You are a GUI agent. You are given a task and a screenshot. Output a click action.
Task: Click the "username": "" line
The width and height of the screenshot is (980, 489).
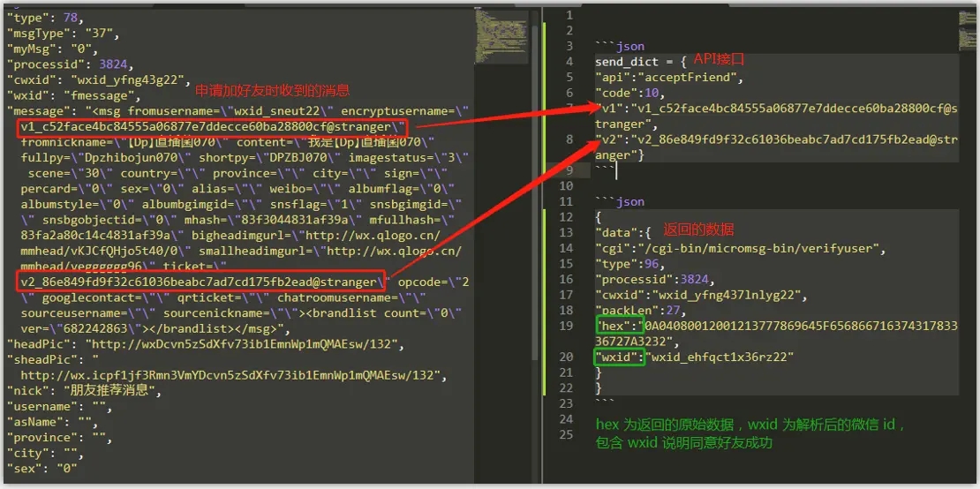[59, 407]
